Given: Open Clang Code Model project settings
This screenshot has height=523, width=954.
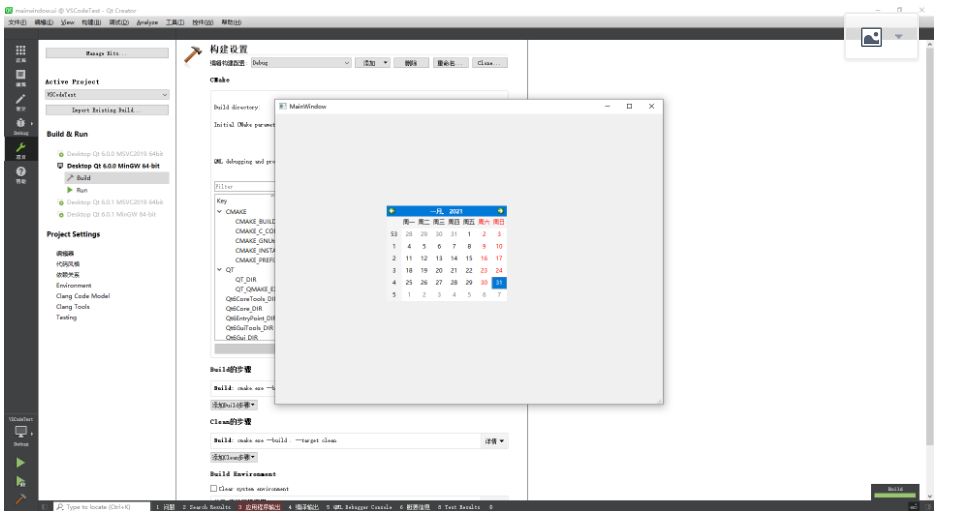Looking at the screenshot, I should pos(83,296).
